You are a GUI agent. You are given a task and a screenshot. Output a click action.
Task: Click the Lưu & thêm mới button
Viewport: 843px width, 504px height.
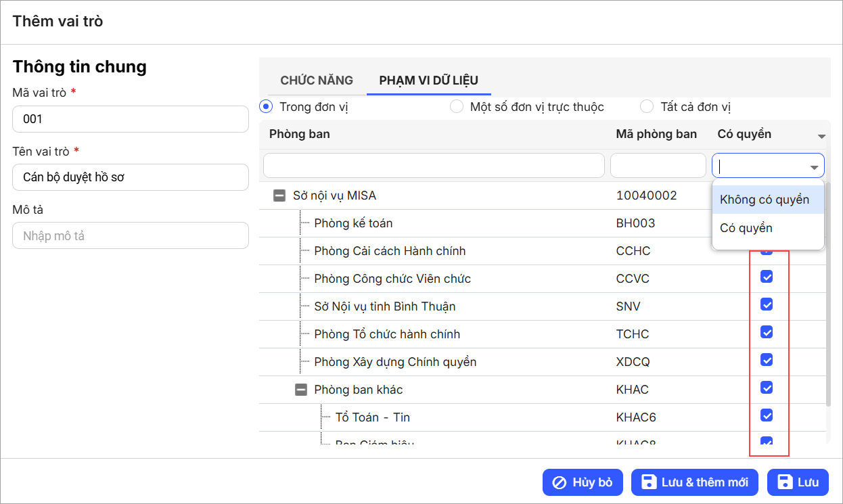tap(695, 482)
